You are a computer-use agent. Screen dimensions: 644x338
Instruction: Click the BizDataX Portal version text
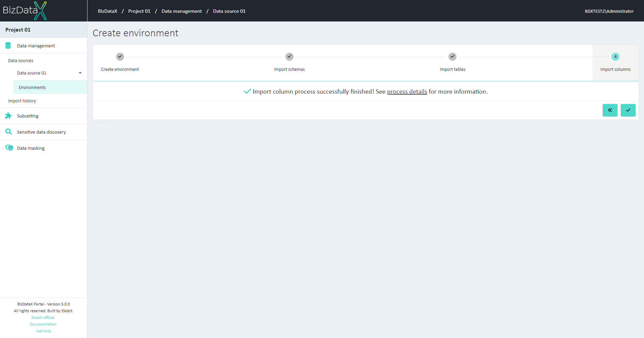[44, 304]
